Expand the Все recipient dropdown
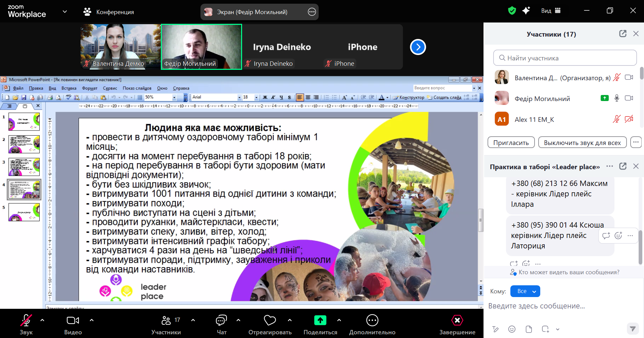The height and width of the screenshot is (338, 644). click(525, 291)
